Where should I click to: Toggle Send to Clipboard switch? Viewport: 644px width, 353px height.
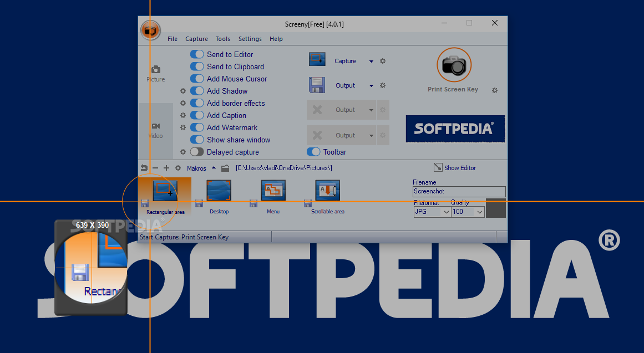tap(197, 66)
